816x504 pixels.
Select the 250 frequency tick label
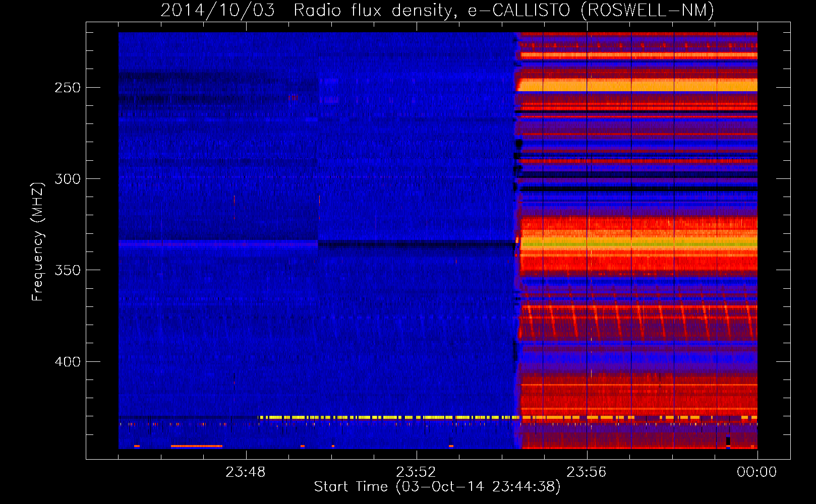tap(68, 88)
